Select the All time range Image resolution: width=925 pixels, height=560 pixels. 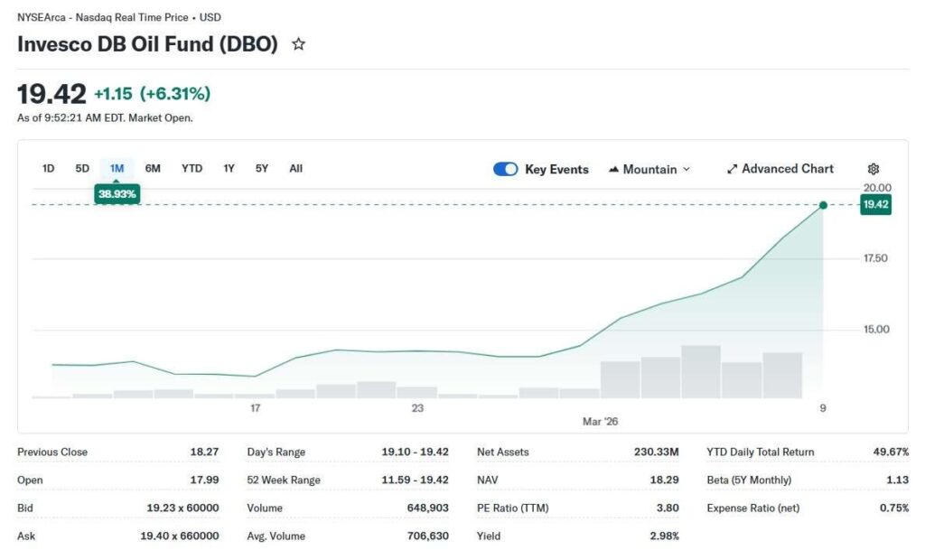(295, 168)
